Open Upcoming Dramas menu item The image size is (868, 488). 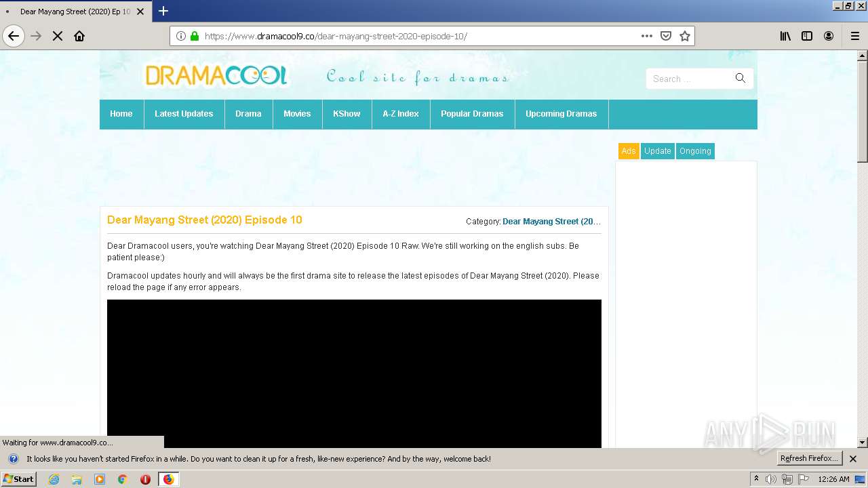pos(561,114)
